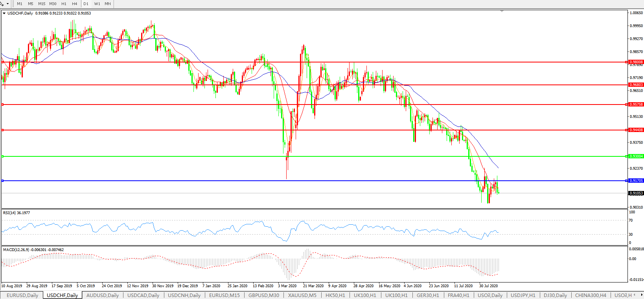Expand the USDCHF,Daily chart title arrow

4,13
